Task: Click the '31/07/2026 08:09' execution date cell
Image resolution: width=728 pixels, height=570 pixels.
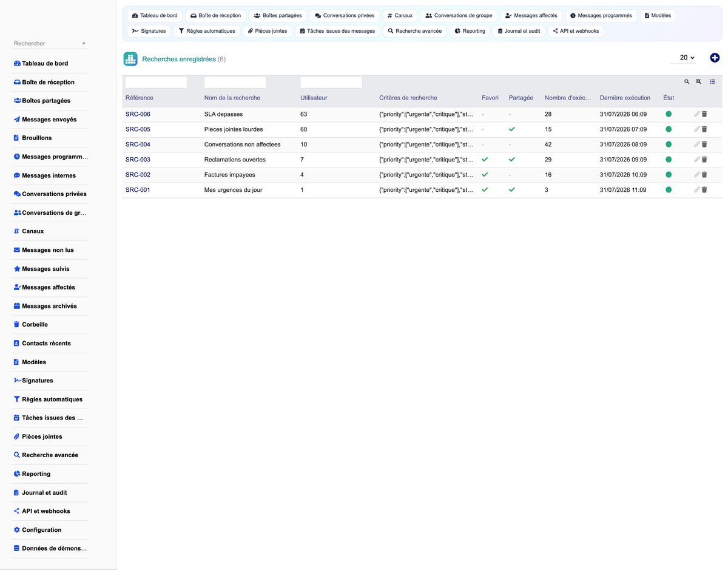Action: coord(623,144)
